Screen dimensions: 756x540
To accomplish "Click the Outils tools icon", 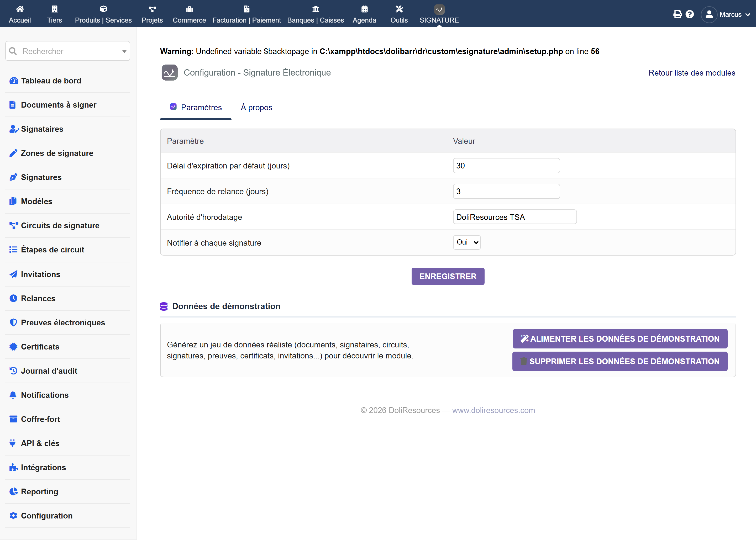I will (399, 9).
